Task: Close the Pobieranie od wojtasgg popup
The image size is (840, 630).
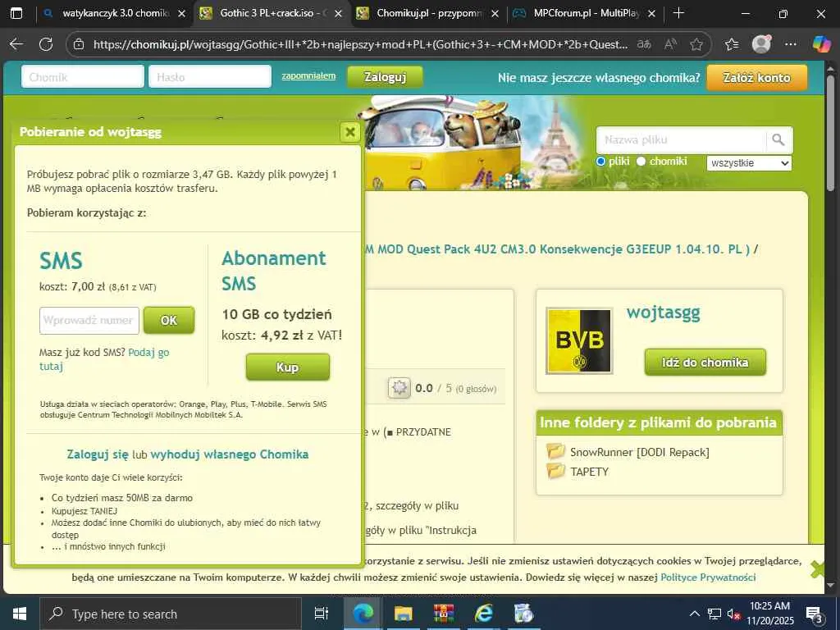Action: (x=349, y=132)
